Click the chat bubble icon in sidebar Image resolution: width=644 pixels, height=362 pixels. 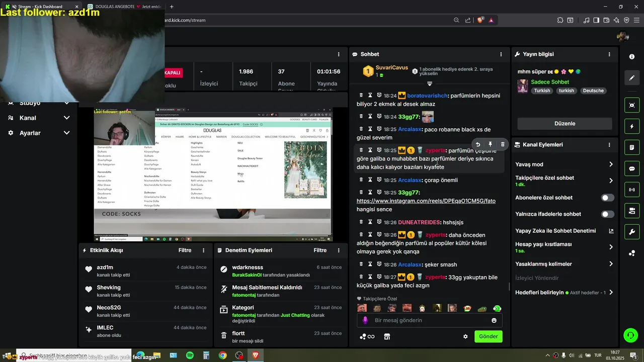tap(632, 168)
